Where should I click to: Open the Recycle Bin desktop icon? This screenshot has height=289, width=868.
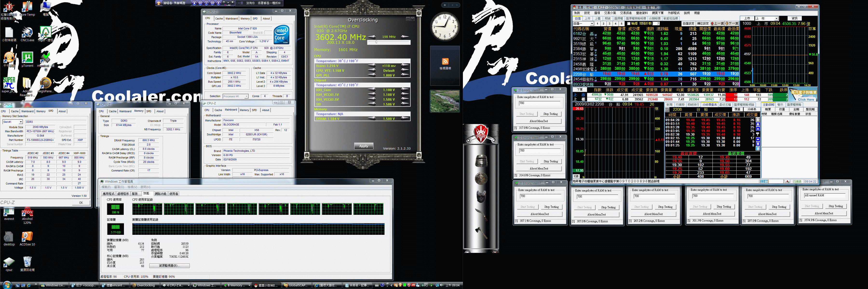click(x=27, y=264)
